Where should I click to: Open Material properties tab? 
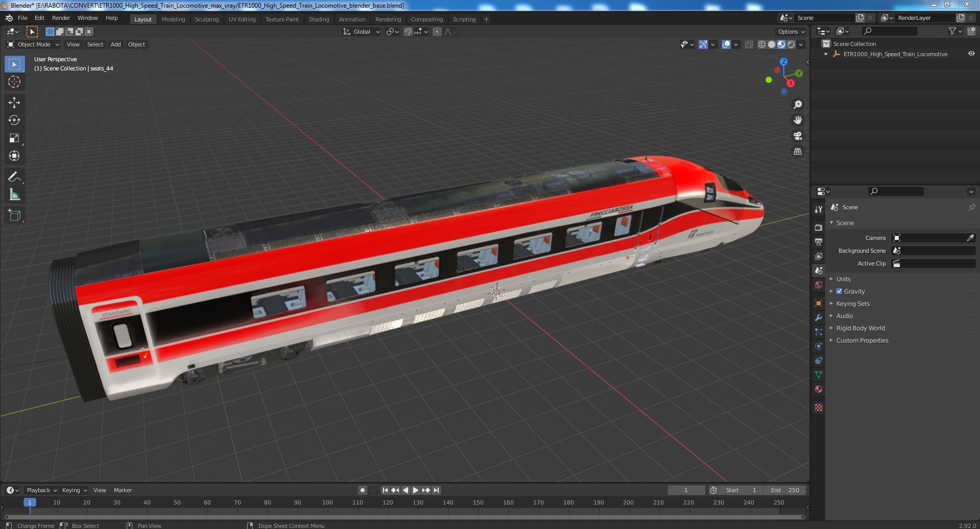click(819, 389)
